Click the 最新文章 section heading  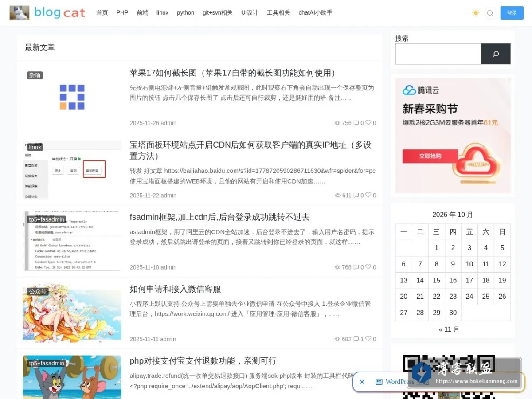click(40, 47)
